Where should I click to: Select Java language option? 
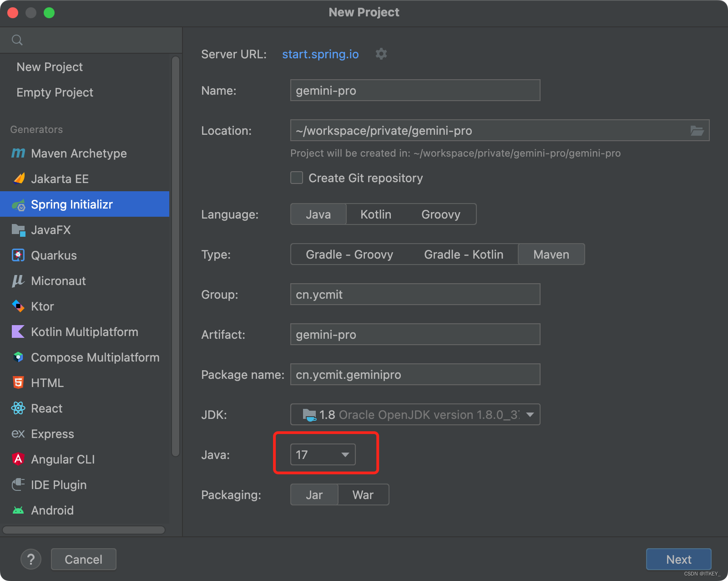pyautogui.click(x=318, y=214)
